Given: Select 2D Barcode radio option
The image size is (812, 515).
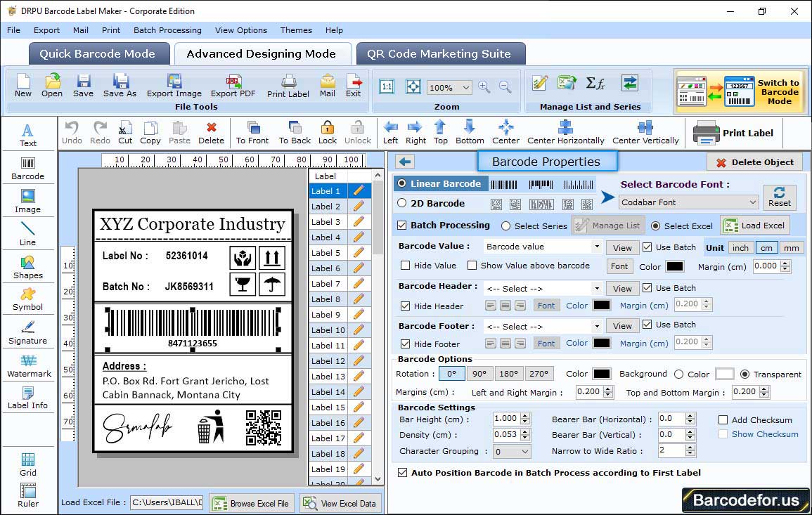Looking at the screenshot, I should (x=402, y=203).
